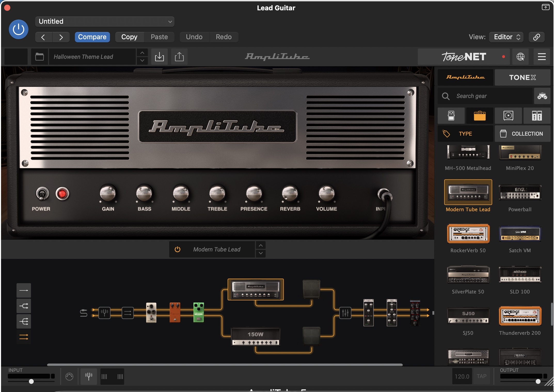Select the stomp pedal gear category icon
The height and width of the screenshot is (392, 554).
click(451, 116)
